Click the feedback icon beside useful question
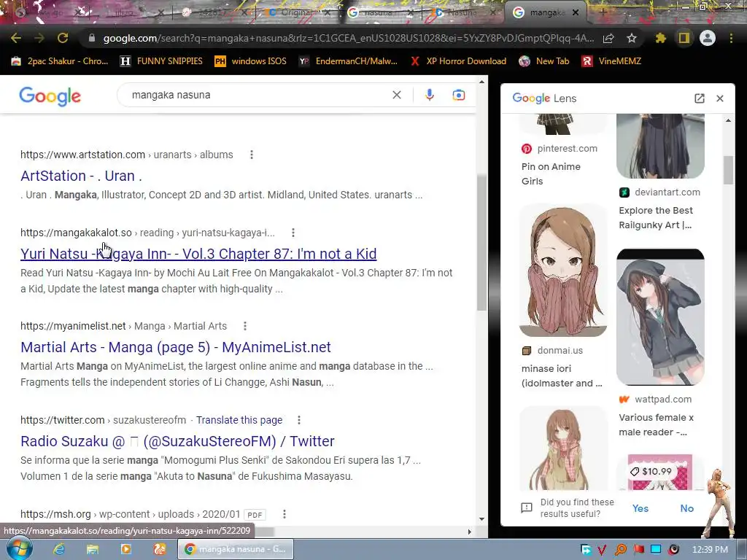This screenshot has height=560, width=747. click(527, 507)
